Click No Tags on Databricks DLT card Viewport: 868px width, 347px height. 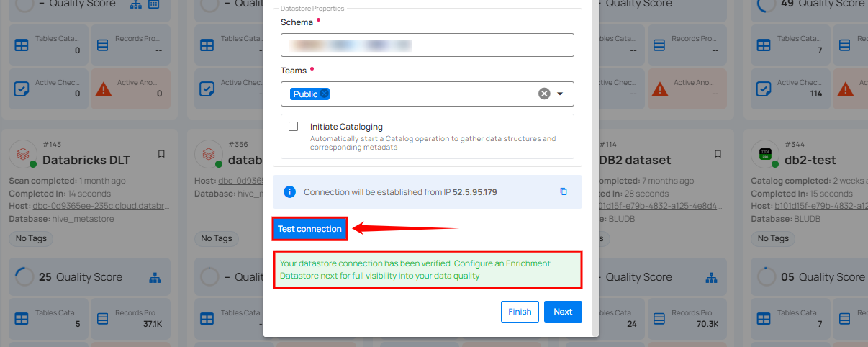pyautogui.click(x=30, y=238)
